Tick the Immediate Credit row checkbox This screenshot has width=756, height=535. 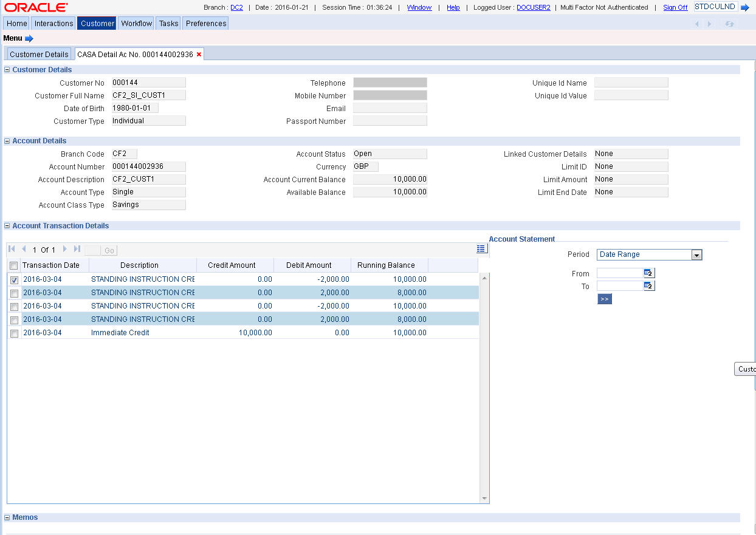pyautogui.click(x=14, y=333)
